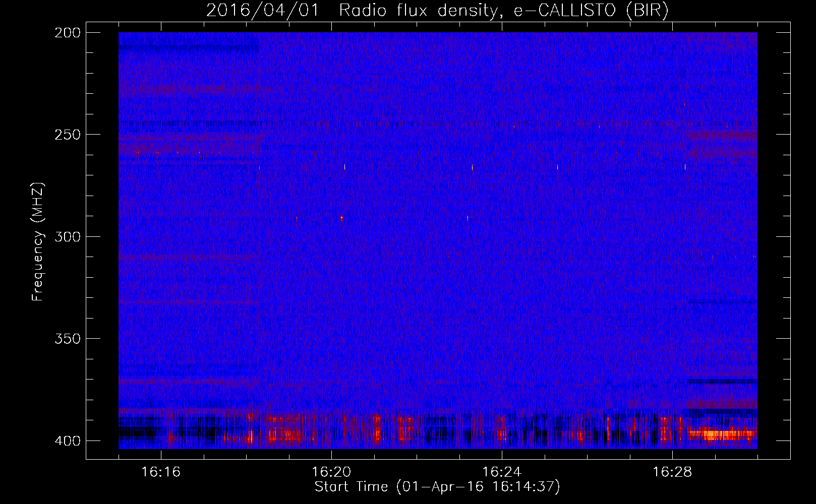816x504 pixels.
Task: Select the 16:16 time tick label
Action: (161, 472)
